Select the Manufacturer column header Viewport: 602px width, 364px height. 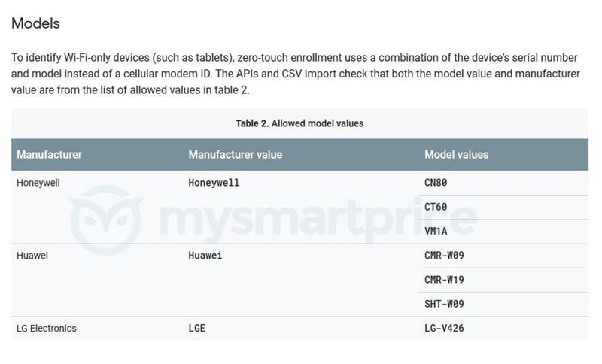point(49,155)
